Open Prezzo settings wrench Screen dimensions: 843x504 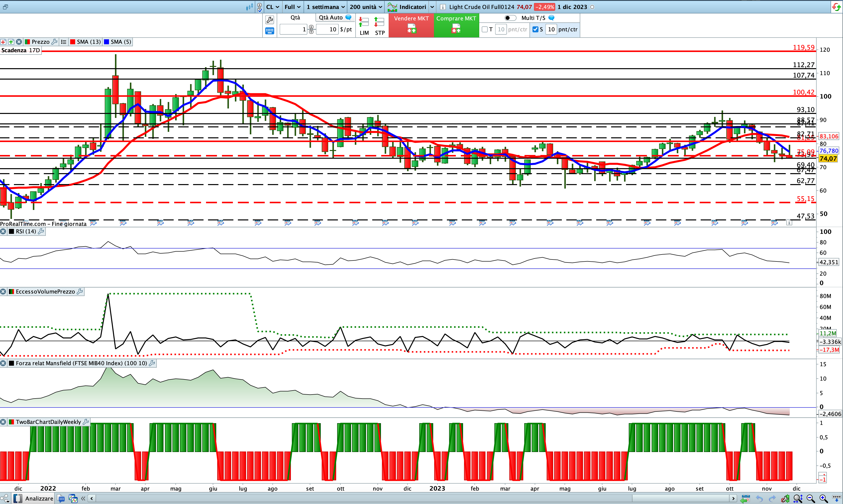(54, 42)
